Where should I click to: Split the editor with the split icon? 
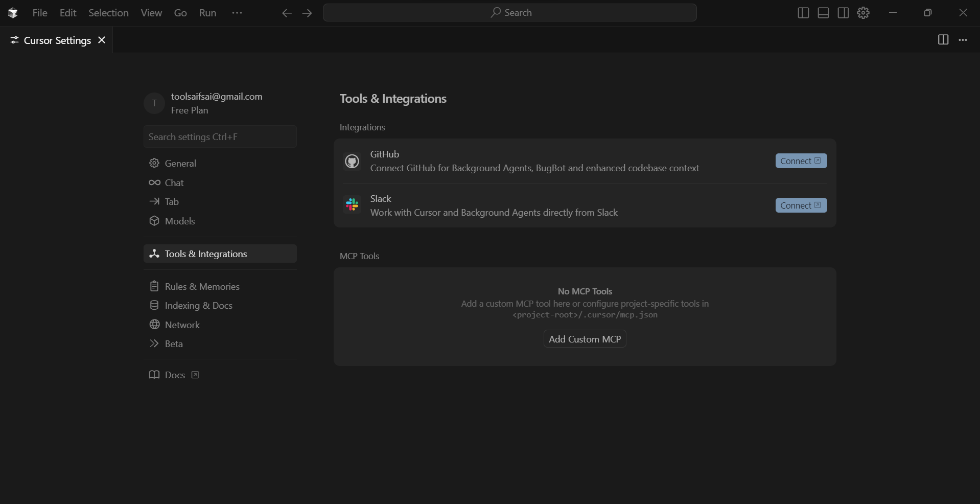[943, 40]
